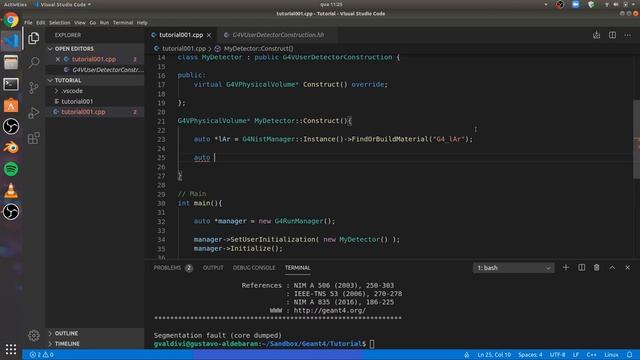Switch to G4VUserDetectorConstruction.hh editor tab
640x360 pixels.
(278, 35)
